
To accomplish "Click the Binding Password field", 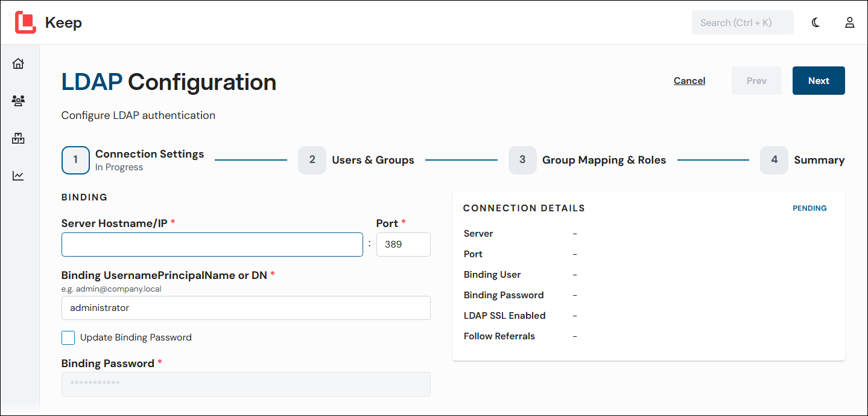I will pyautogui.click(x=246, y=384).
